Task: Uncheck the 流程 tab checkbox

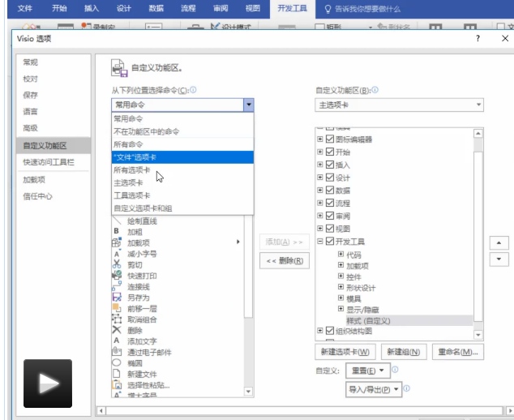Action: pos(330,203)
